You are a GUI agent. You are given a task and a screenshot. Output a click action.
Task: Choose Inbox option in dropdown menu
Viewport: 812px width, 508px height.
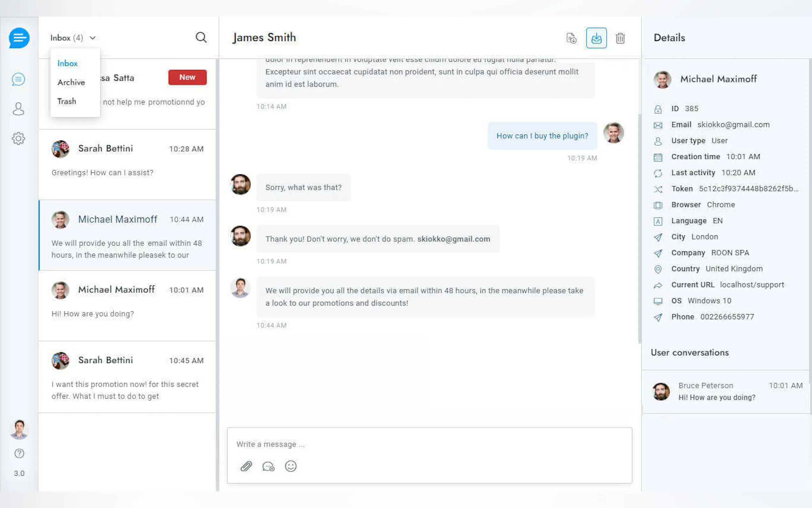click(67, 63)
